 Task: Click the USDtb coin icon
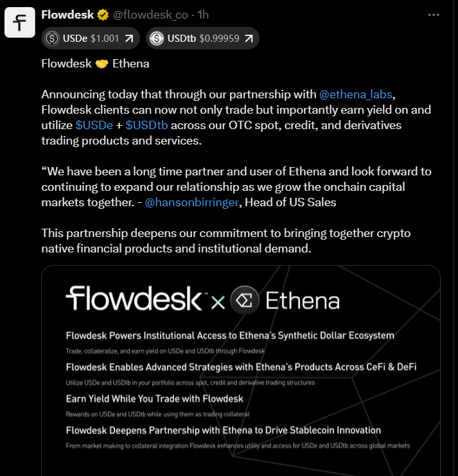pos(156,39)
